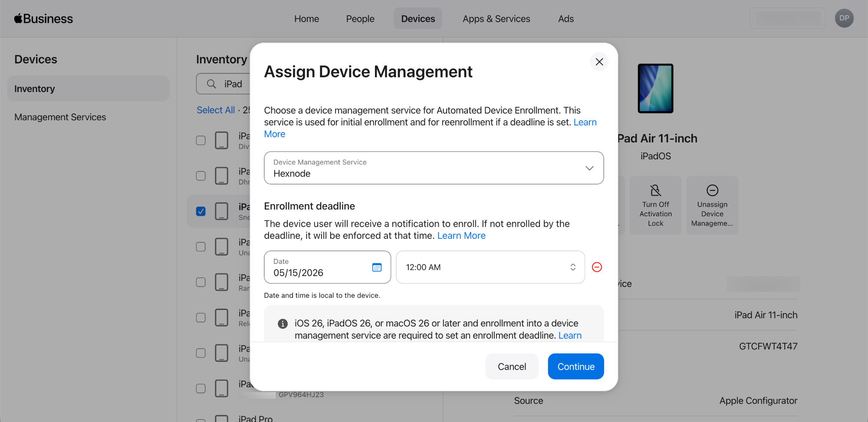The image size is (868, 422).
Task: Click the search magnifier icon in Inventory
Action: pos(211,84)
